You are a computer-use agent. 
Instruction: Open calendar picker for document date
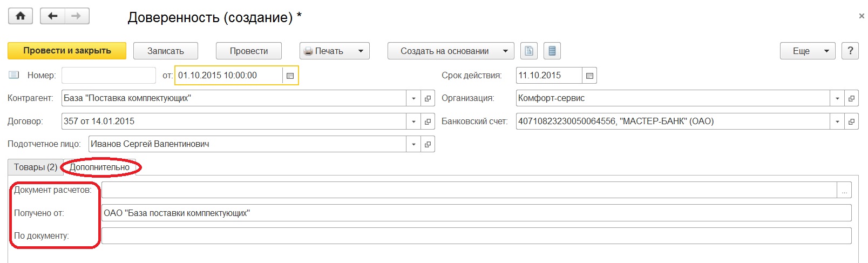point(290,76)
